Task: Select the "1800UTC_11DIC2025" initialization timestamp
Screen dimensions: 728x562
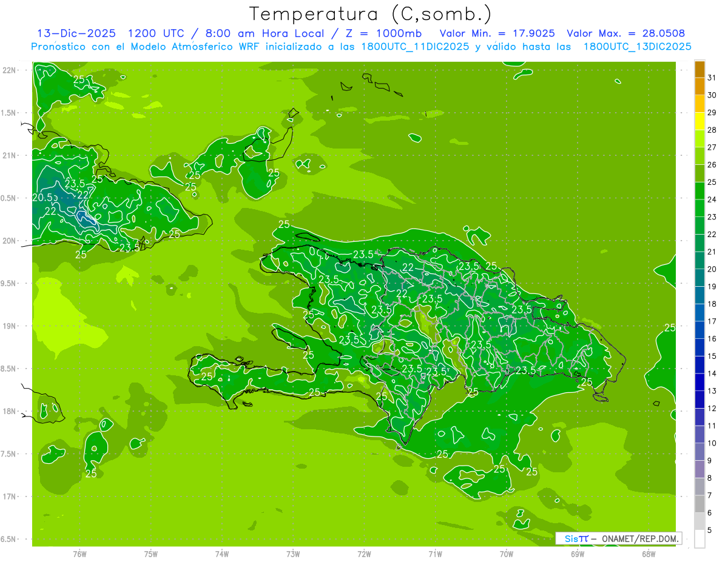Action: (414, 47)
